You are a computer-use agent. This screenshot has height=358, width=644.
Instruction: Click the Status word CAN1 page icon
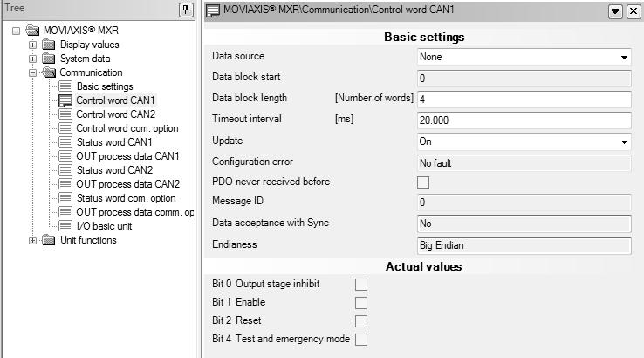click(65, 142)
